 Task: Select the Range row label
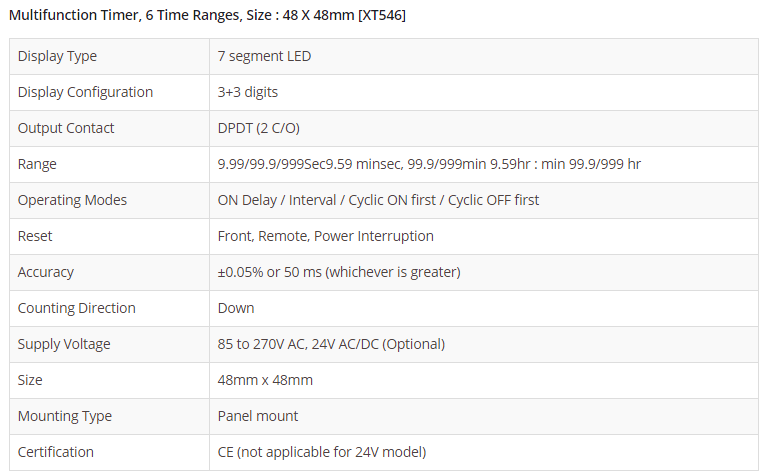pyautogui.click(x=37, y=164)
